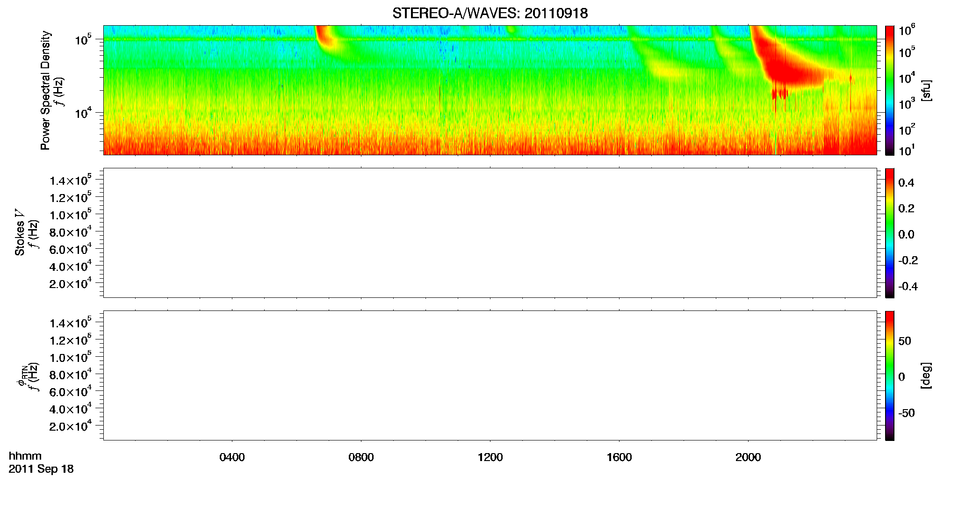The height and width of the screenshot is (505, 980).
Task: Click the 0800 time tick label
Action: click(x=361, y=457)
